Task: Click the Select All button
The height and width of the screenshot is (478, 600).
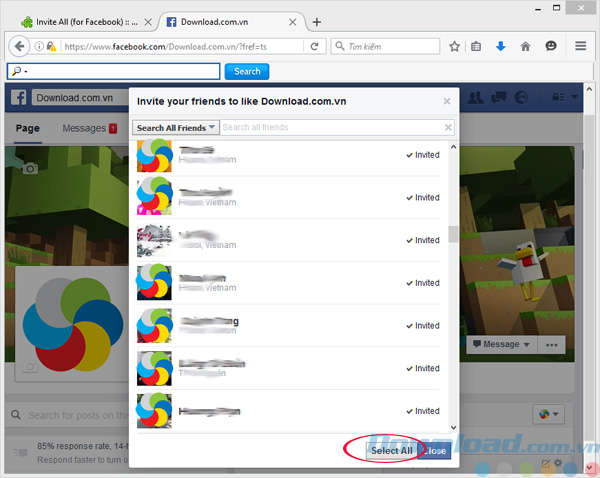Action: [391, 450]
